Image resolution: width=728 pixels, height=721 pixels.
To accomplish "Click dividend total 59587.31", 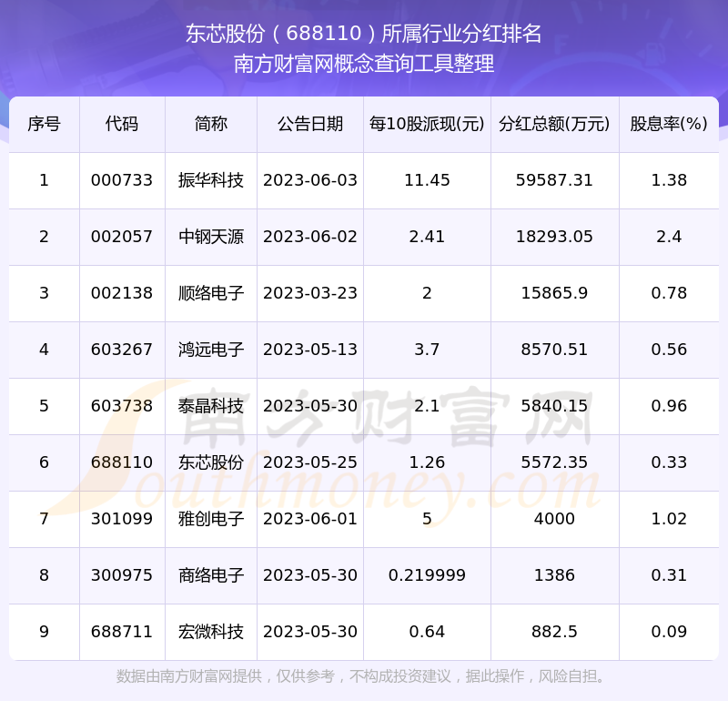I will [554, 180].
